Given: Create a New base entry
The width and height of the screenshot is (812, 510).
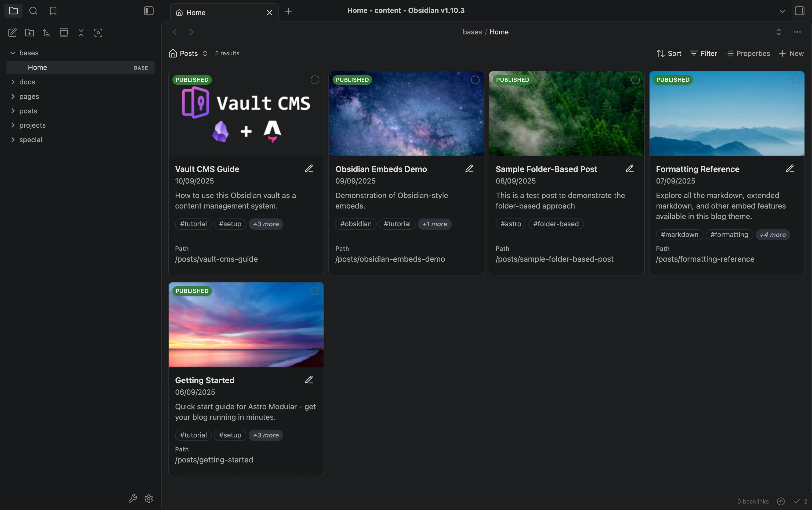Looking at the screenshot, I should [791, 53].
